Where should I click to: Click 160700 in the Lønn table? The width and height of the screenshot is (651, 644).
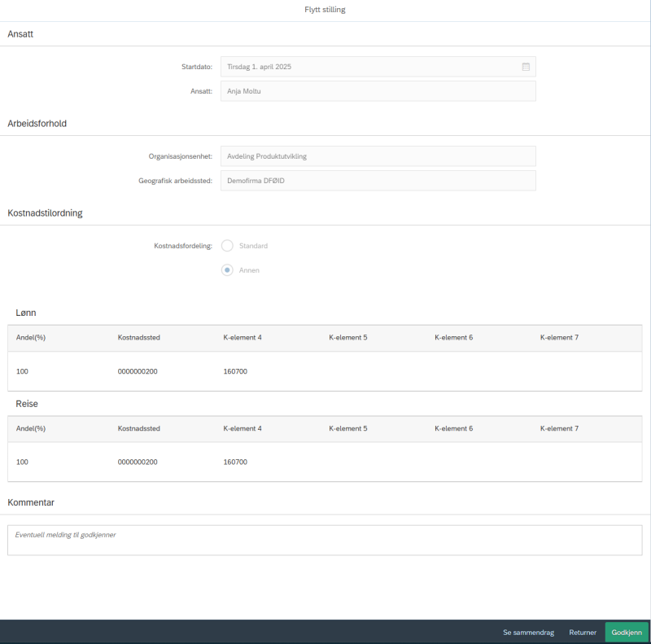(235, 371)
